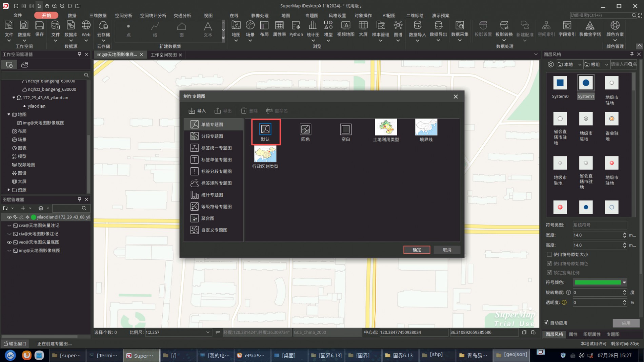This screenshot has height=362, width=644.
Task: Select 聚合图 aggregation map type
Action: coord(214,218)
